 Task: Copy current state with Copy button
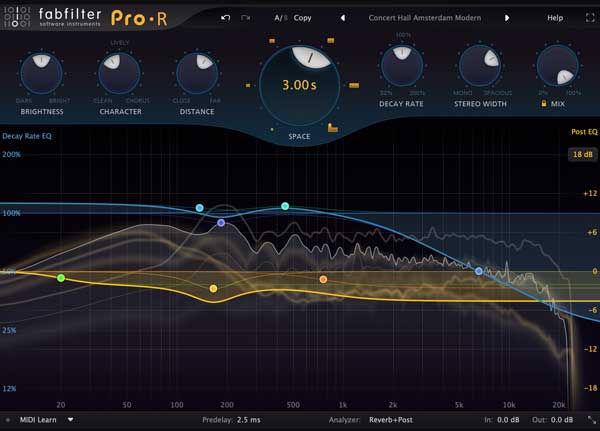[302, 18]
